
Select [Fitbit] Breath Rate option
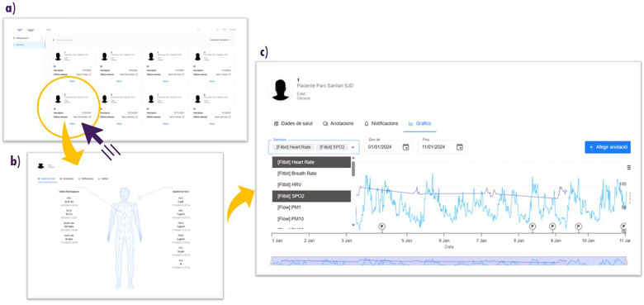pos(312,174)
